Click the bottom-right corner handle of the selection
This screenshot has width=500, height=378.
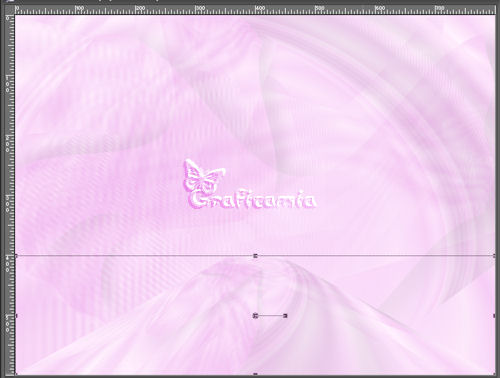click(x=494, y=374)
